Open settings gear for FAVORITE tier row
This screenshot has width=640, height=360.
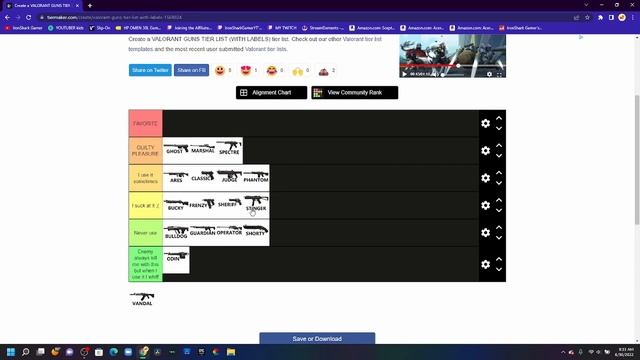point(485,123)
